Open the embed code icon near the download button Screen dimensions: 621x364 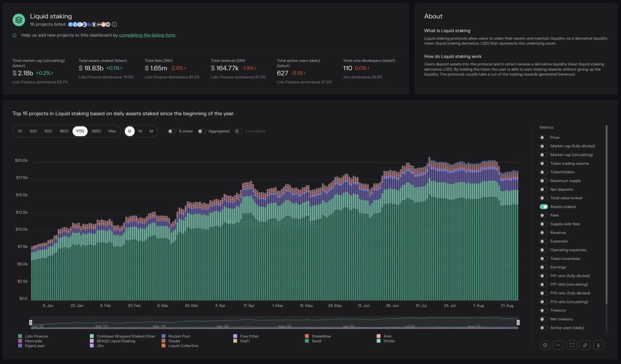pyautogui.click(x=558, y=345)
